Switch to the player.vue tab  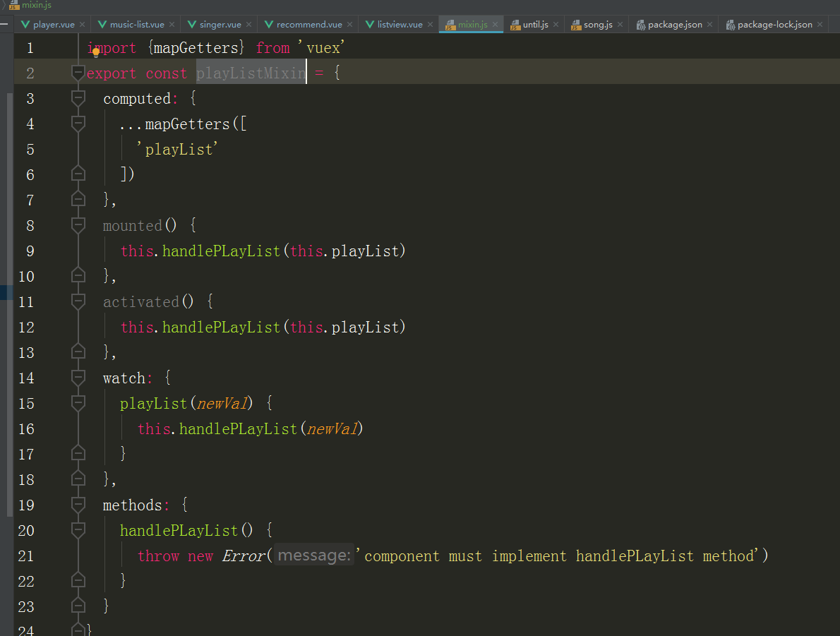click(54, 25)
